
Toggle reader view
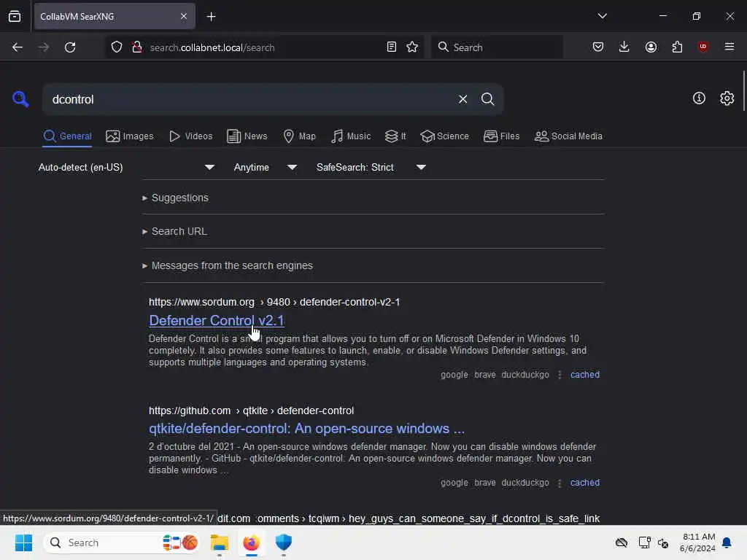point(392,47)
